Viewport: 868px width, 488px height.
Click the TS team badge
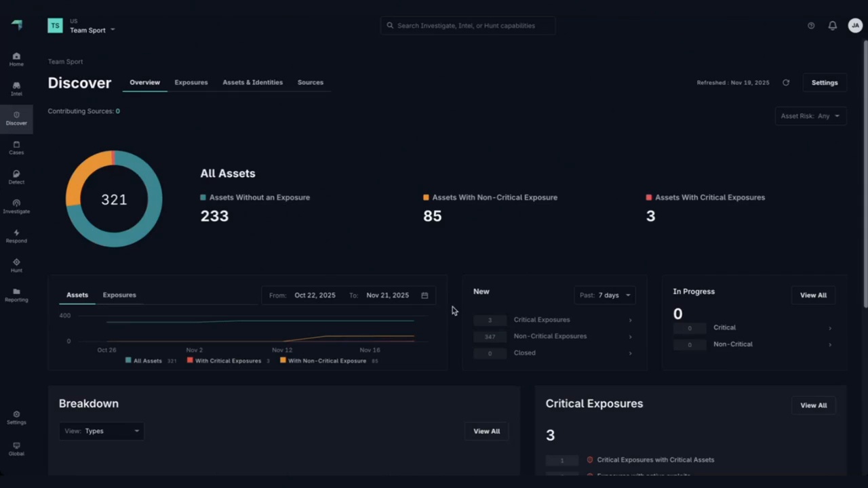point(55,26)
